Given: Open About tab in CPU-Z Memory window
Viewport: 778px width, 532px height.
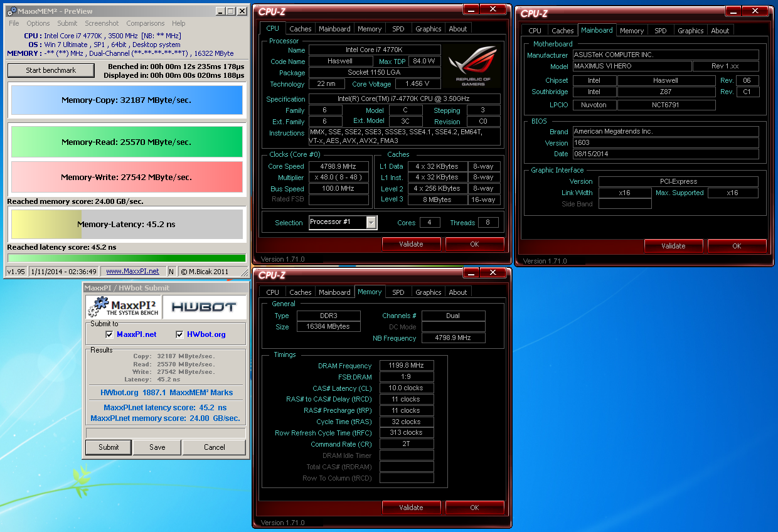Looking at the screenshot, I should tap(458, 292).
